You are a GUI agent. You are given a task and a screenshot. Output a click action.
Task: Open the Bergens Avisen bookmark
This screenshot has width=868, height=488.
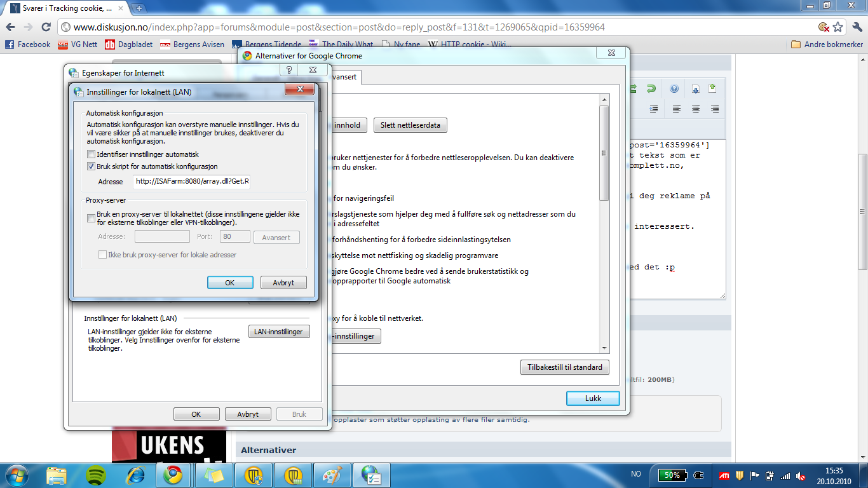(x=192, y=44)
